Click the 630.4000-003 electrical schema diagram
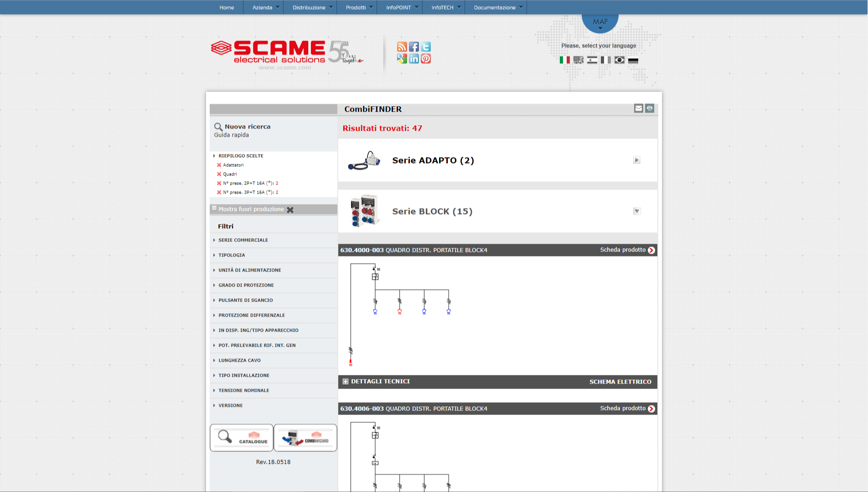Screen dimensions: 868x492 tap(400, 315)
